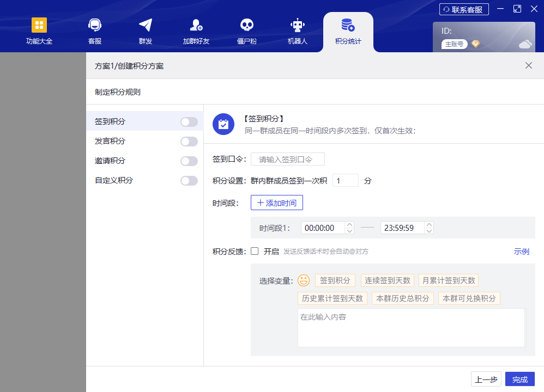Screen dimensions: 544x392
Task: Toggle the 邀请积分 switch
Action: (189, 161)
